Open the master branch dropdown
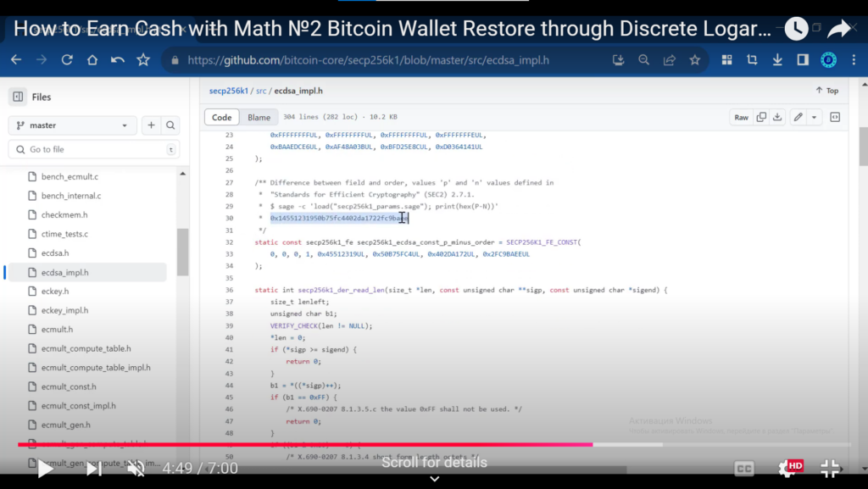Screen dimensions: 868x489 (73, 125)
